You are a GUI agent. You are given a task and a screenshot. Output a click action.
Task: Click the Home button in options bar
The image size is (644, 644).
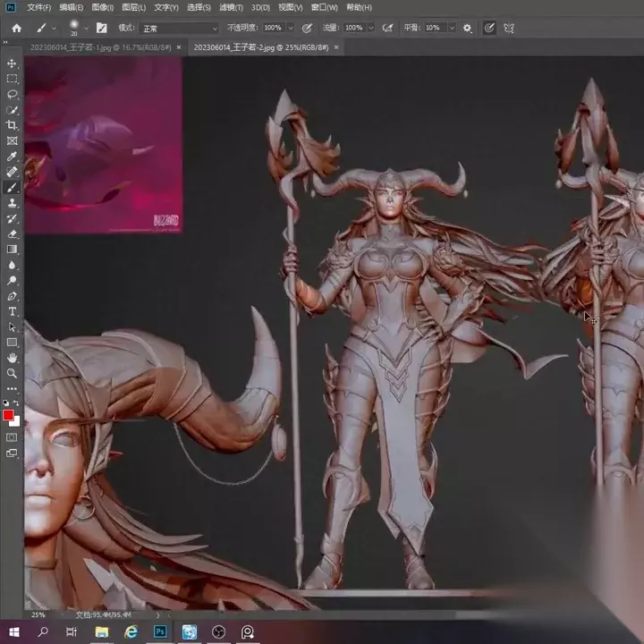tap(16, 28)
